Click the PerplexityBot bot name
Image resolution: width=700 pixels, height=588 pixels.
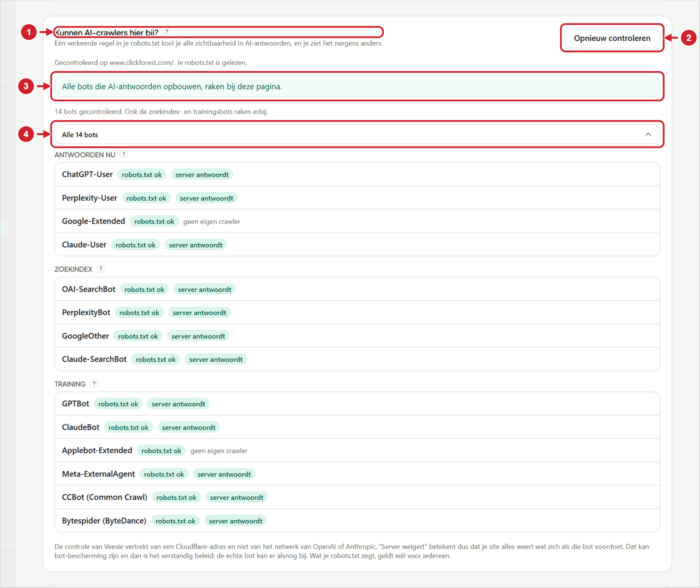point(86,312)
